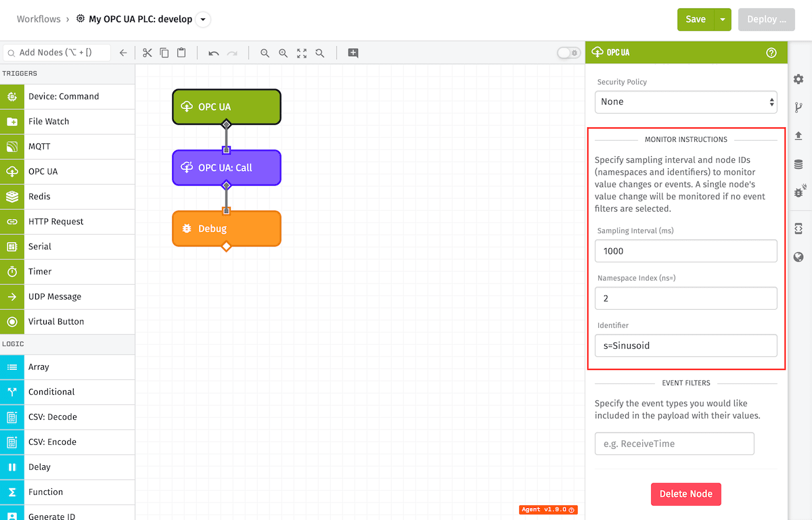Click the cut (scissors) toolbar icon

tap(147, 53)
